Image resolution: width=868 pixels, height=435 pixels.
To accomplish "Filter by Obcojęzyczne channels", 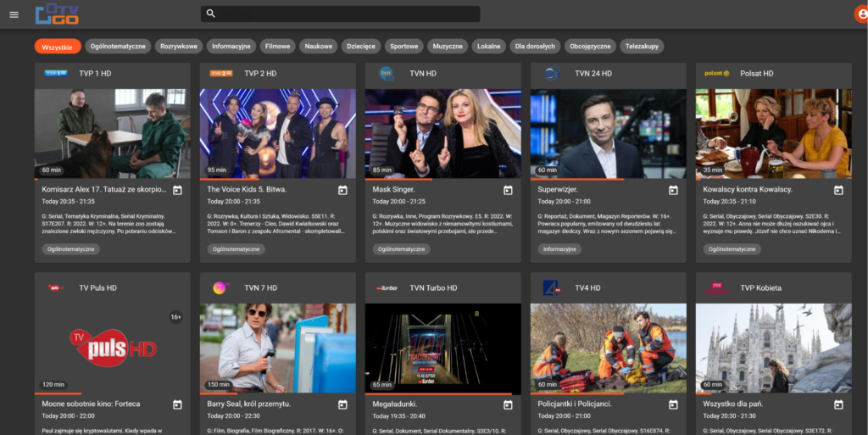I will tap(590, 47).
